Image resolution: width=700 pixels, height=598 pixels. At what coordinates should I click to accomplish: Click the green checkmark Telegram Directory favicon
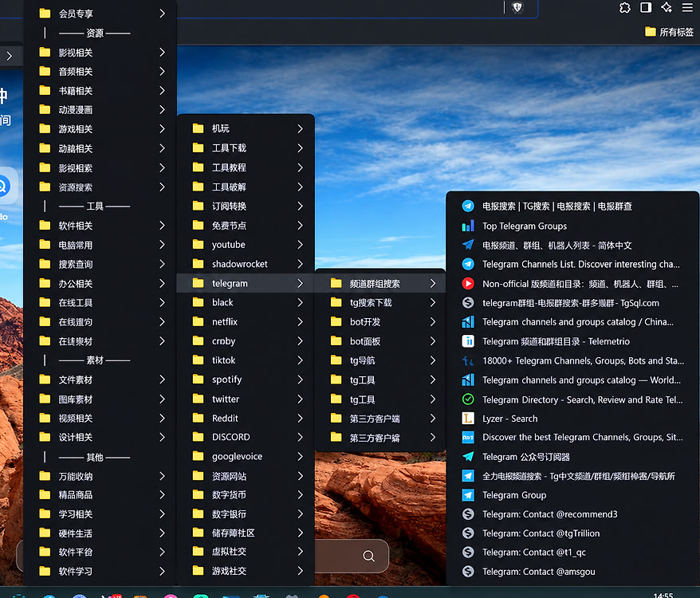tap(468, 399)
